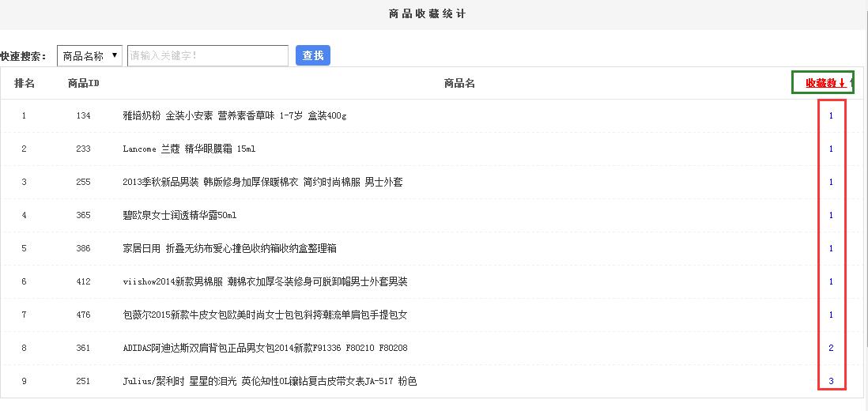Select product name 2013季秋新品男装 棉衣
The height and width of the screenshot is (411, 868).
pos(262,182)
